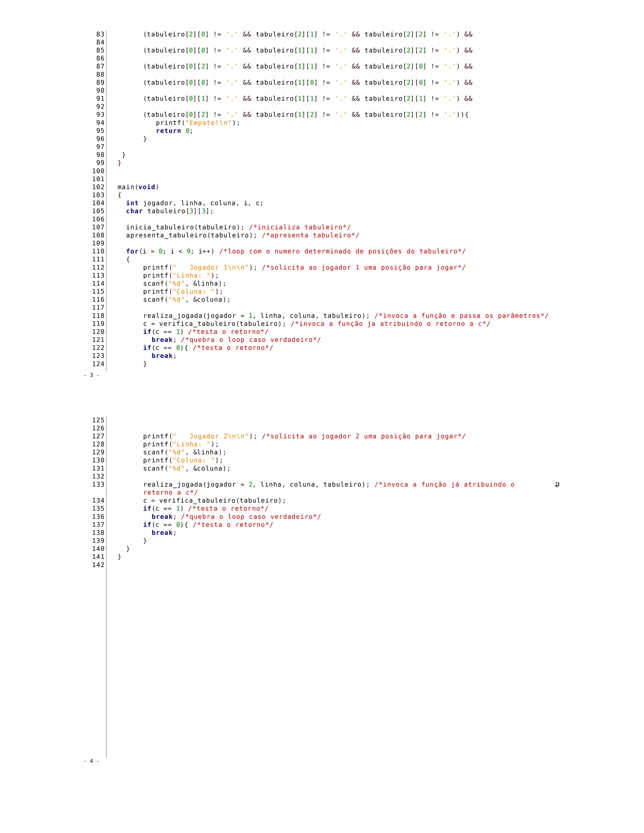Click the 'apresenta_tabuleiro(tabuleiro);' call
The height and width of the screenshot is (833, 644).
coord(192,235)
